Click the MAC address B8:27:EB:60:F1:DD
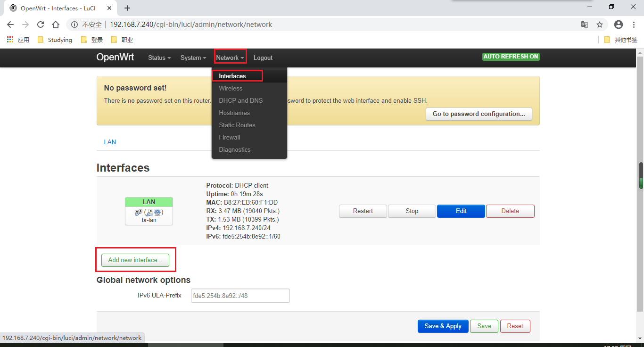 pyautogui.click(x=251, y=203)
